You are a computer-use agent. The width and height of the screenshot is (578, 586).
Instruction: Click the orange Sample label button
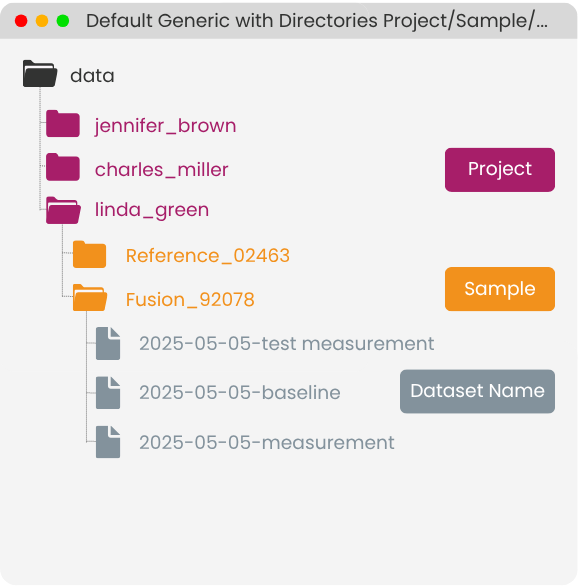[500, 289]
